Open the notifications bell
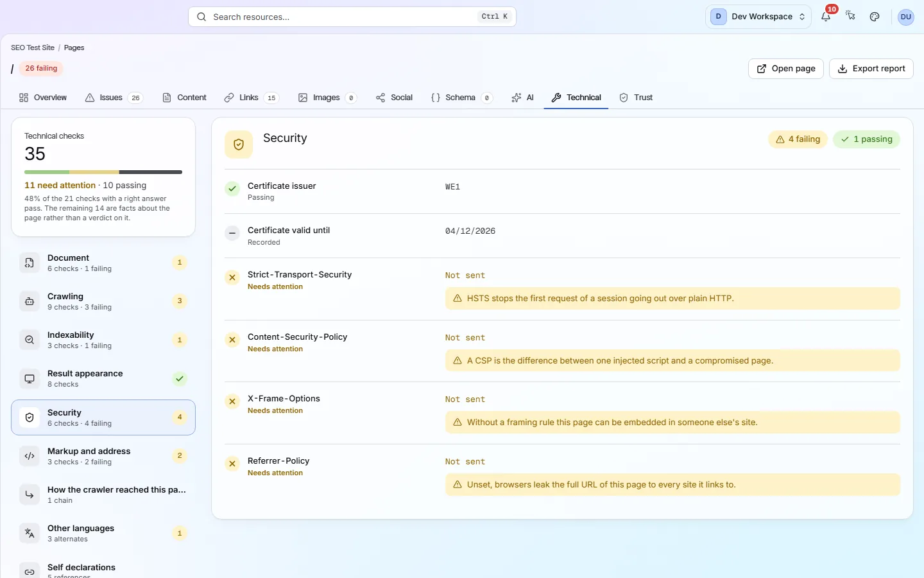The height and width of the screenshot is (578, 924). [x=826, y=17]
